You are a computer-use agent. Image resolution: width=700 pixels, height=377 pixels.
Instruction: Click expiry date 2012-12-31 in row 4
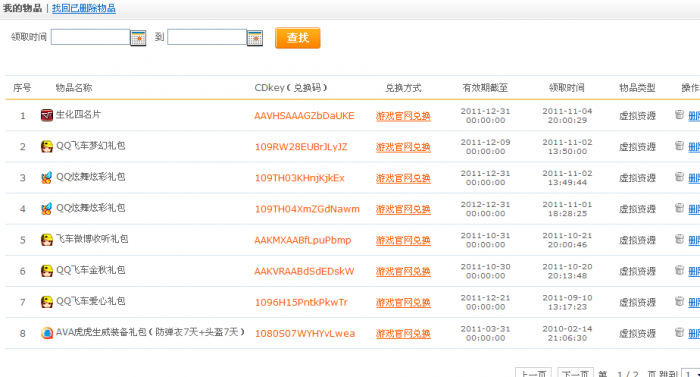[x=485, y=205]
